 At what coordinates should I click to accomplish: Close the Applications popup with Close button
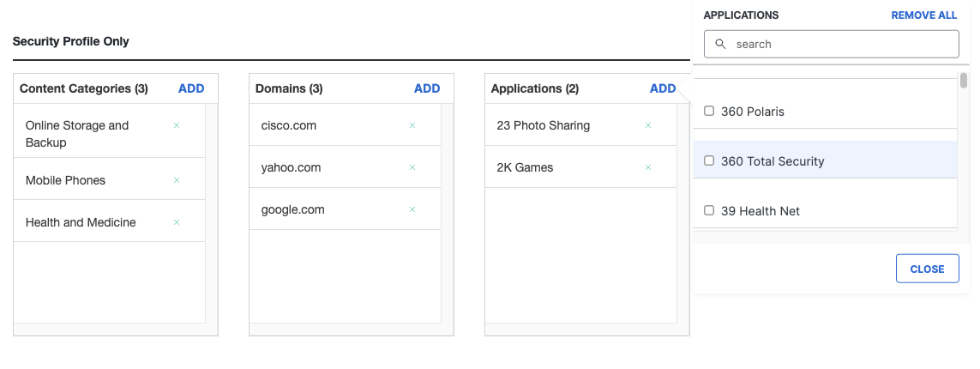(927, 269)
